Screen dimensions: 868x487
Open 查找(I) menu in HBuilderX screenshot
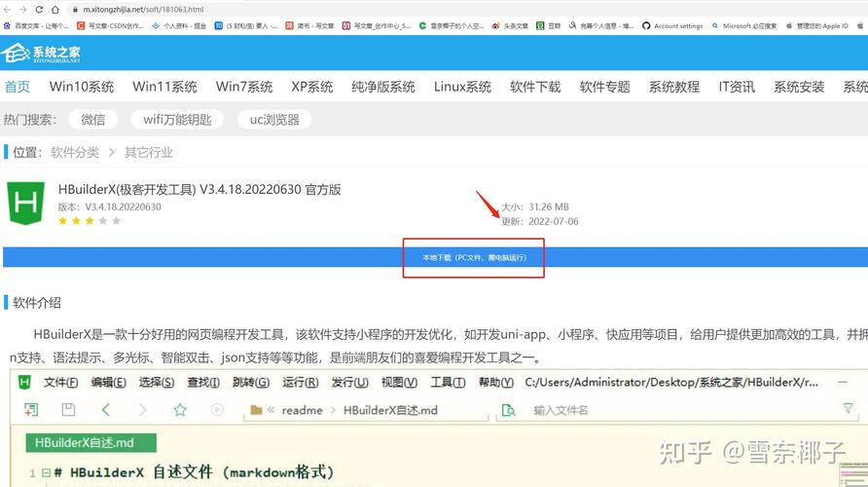click(x=203, y=382)
